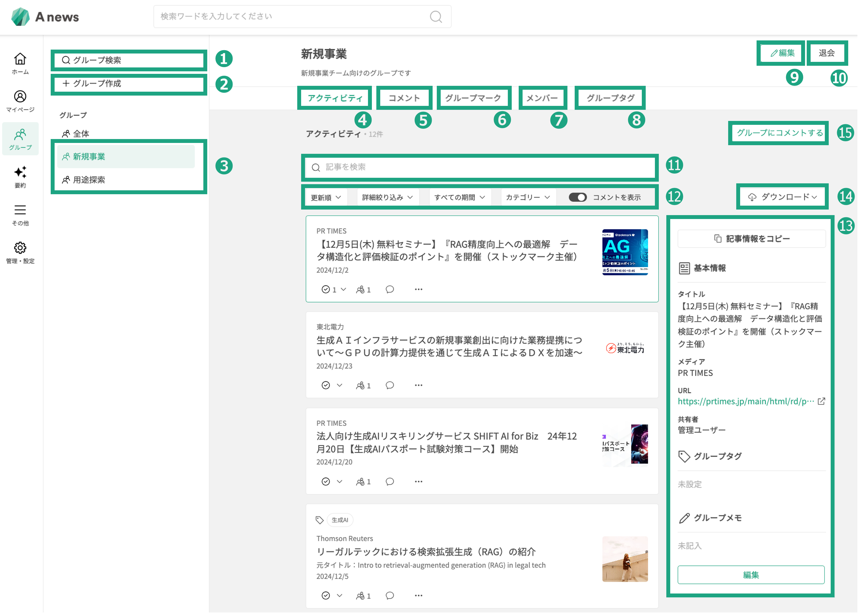This screenshot has width=868, height=613.
Task: Click external link icon next to article URL
Action: click(x=821, y=401)
